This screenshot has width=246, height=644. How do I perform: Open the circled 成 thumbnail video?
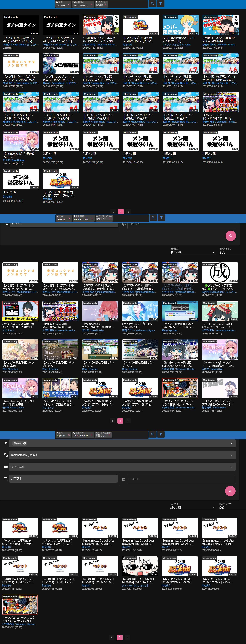[x=220, y=272]
